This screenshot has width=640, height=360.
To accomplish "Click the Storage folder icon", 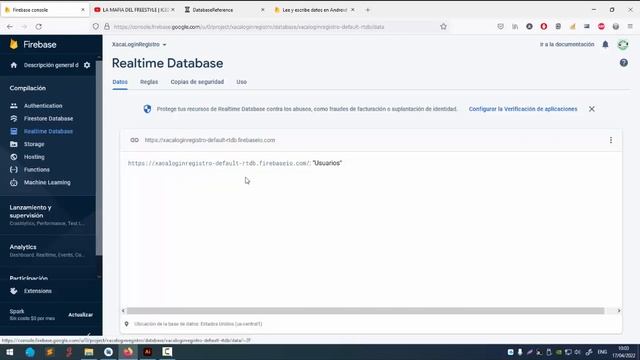I will click(x=14, y=144).
